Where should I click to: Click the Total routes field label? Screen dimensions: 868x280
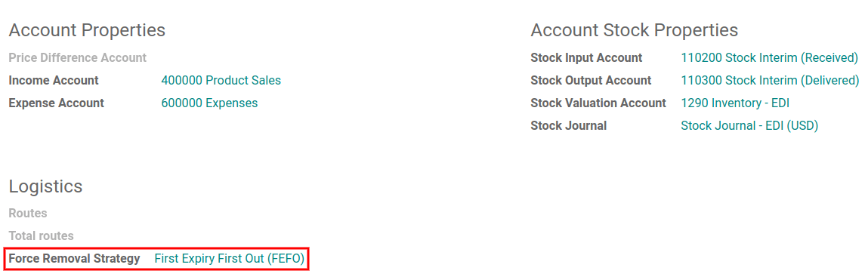pyautogui.click(x=41, y=236)
